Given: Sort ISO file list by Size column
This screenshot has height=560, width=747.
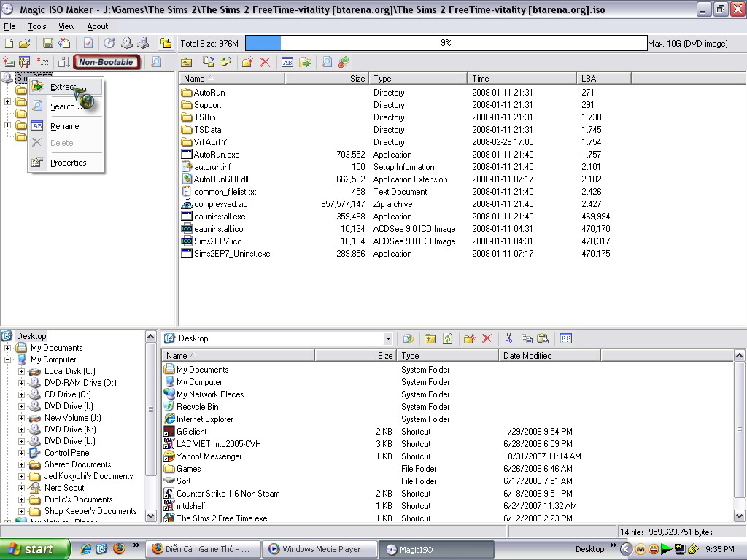Looking at the screenshot, I should 327,79.
